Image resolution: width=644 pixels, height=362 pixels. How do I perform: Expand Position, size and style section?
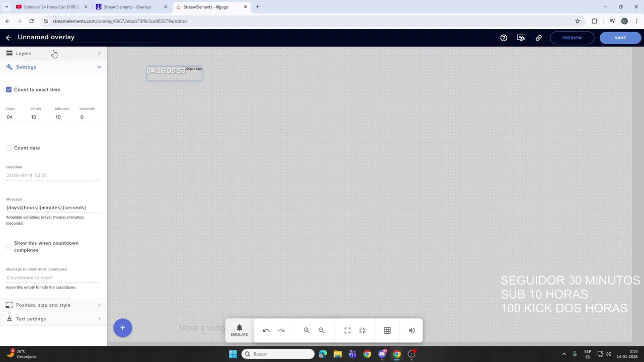pos(99,305)
